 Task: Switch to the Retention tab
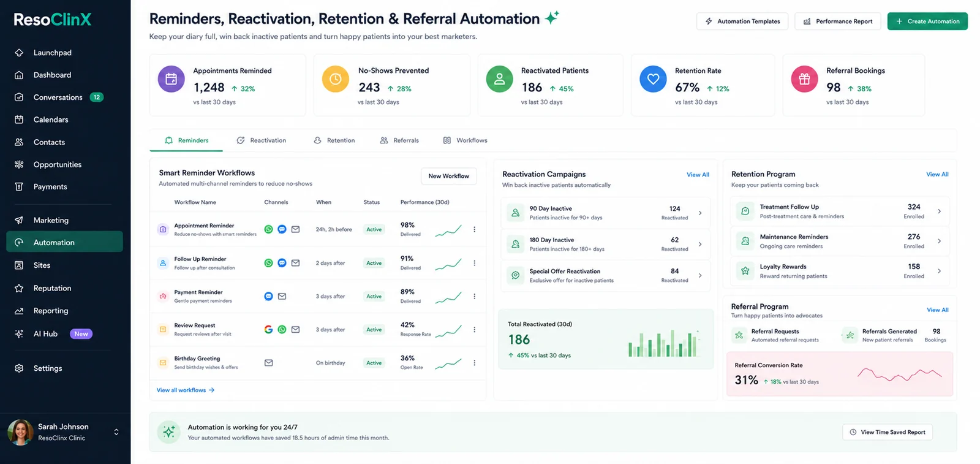(x=334, y=140)
